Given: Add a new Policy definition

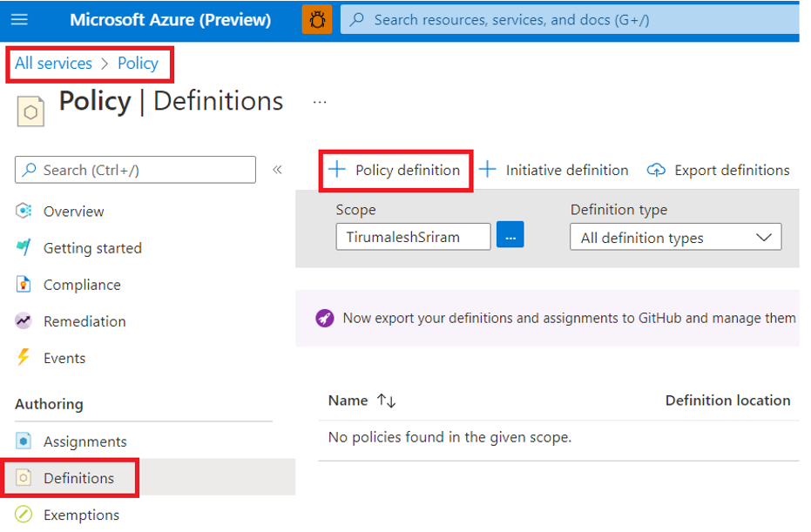Looking at the screenshot, I should 395,171.
